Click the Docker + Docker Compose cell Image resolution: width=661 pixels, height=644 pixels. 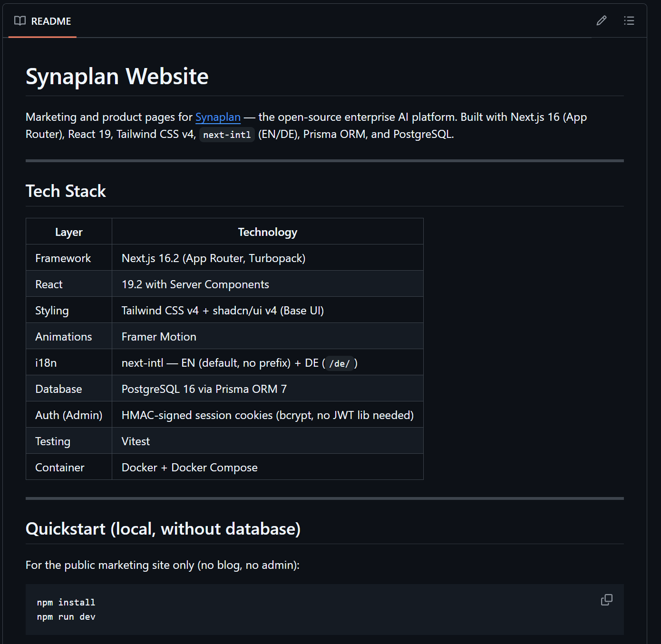click(x=267, y=467)
